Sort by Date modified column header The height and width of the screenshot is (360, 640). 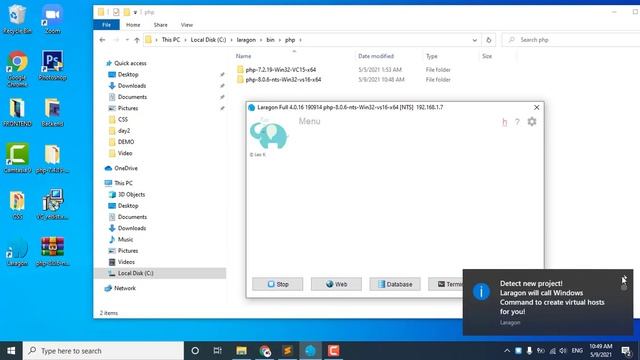click(376, 56)
